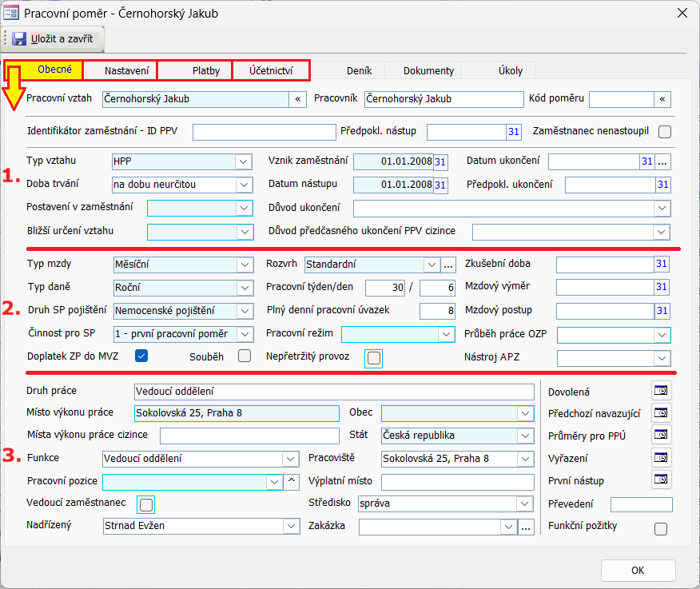The height and width of the screenshot is (589, 700).
Task: Click the Průměry pro PPÚ icon
Action: 662,436
